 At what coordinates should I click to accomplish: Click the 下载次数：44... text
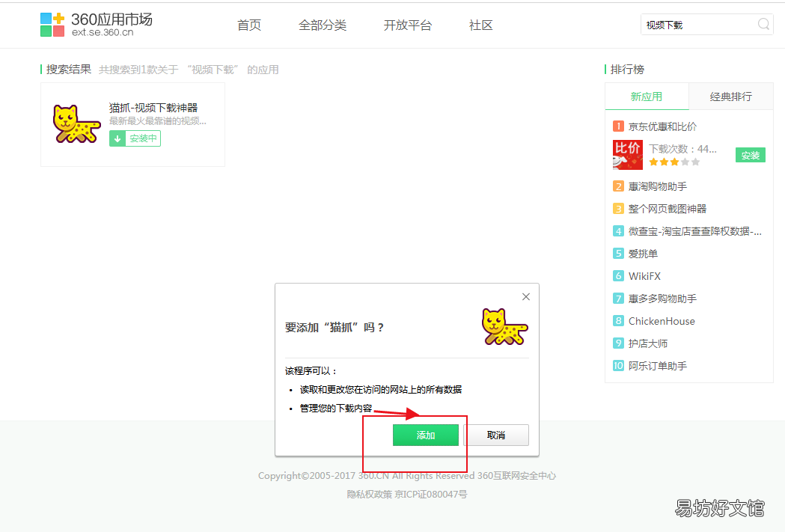click(x=683, y=149)
